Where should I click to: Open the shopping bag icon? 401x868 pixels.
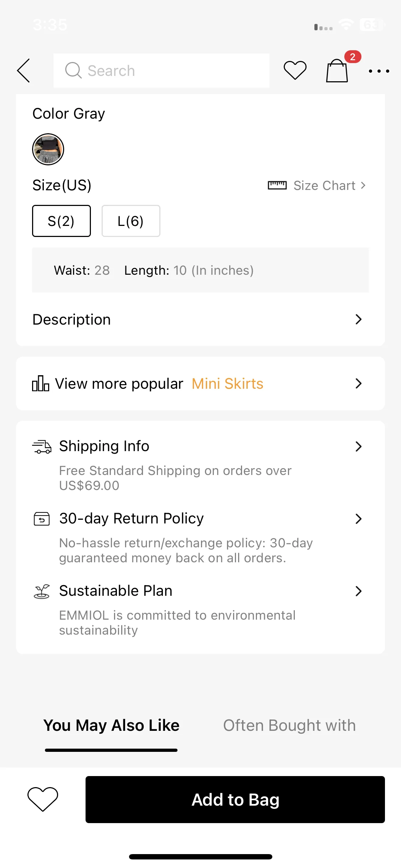click(x=337, y=71)
